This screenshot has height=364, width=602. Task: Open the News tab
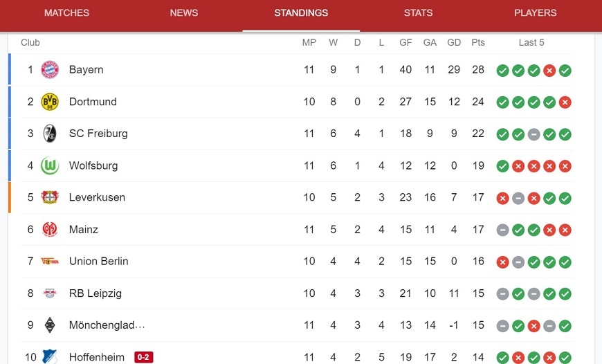pyautogui.click(x=184, y=12)
